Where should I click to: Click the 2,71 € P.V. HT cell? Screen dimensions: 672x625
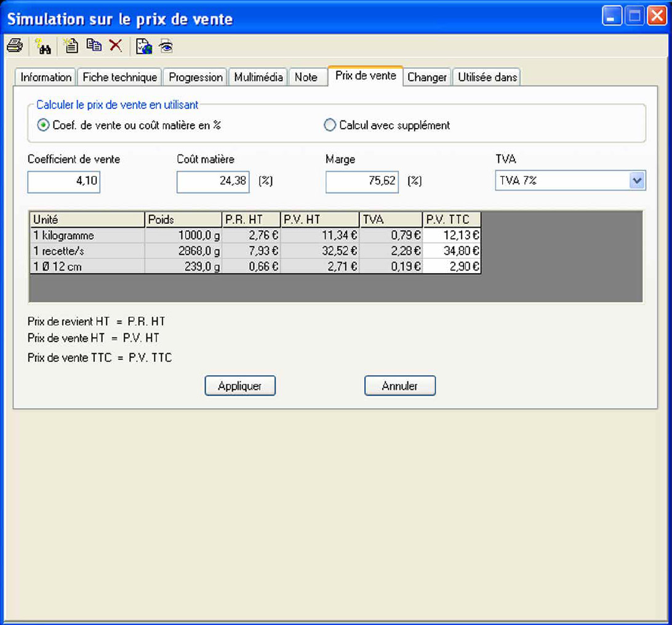pyautogui.click(x=320, y=266)
